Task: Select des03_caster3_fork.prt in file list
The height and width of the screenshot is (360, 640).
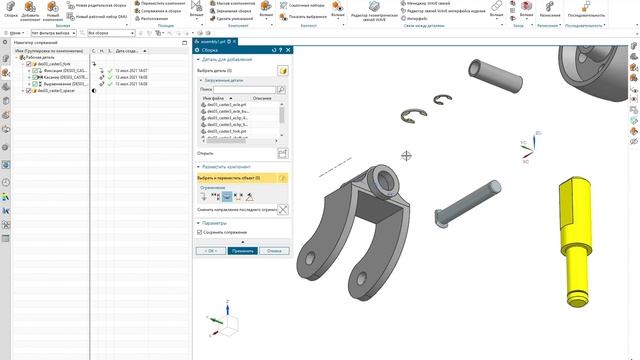Action: [226, 131]
